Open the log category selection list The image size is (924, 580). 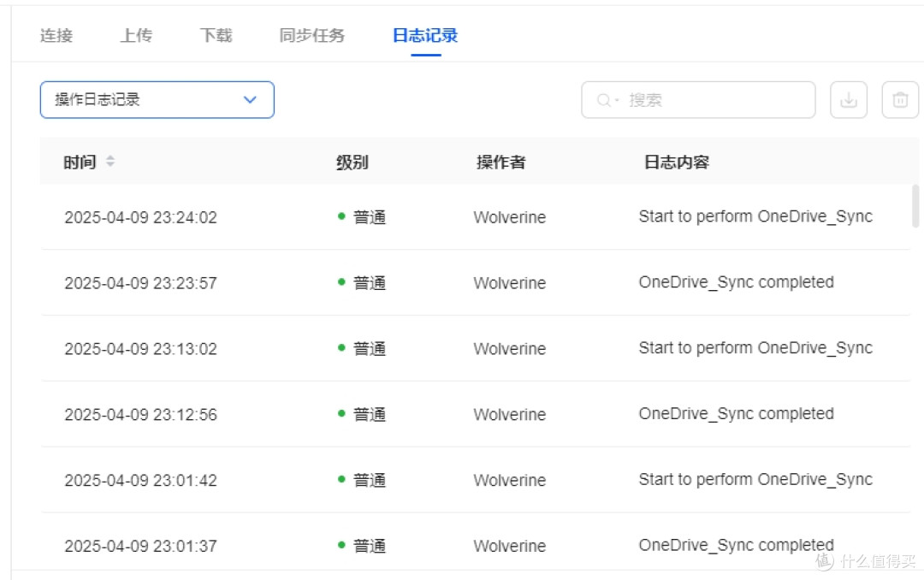click(x=157, y=99)
